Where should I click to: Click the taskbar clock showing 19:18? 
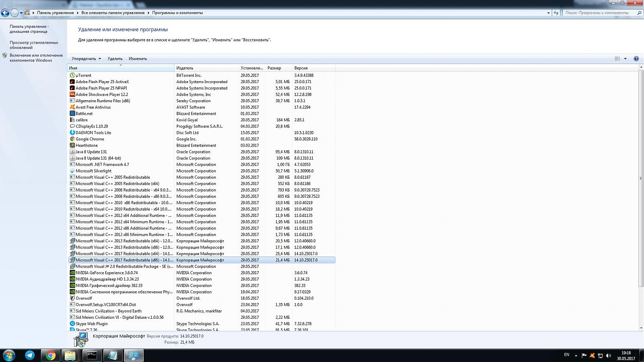tap(626, 355)
